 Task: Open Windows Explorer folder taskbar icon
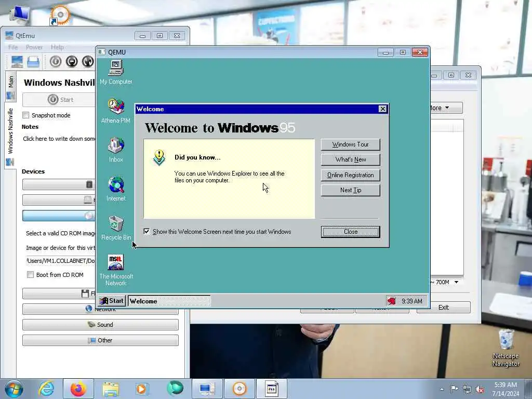(x=111, y=389)
